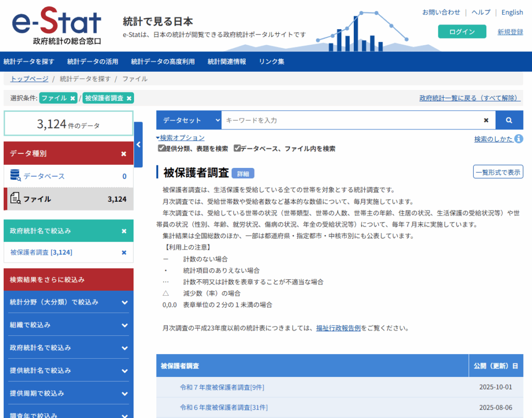
Task: Click the keyword input field
Action: point(351,120)
